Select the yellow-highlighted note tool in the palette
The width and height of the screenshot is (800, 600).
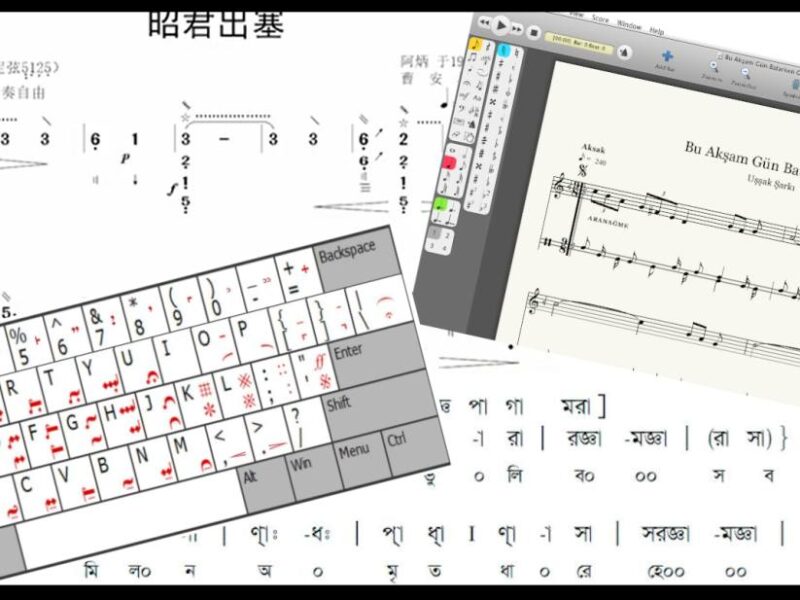[x=476, y=44]
